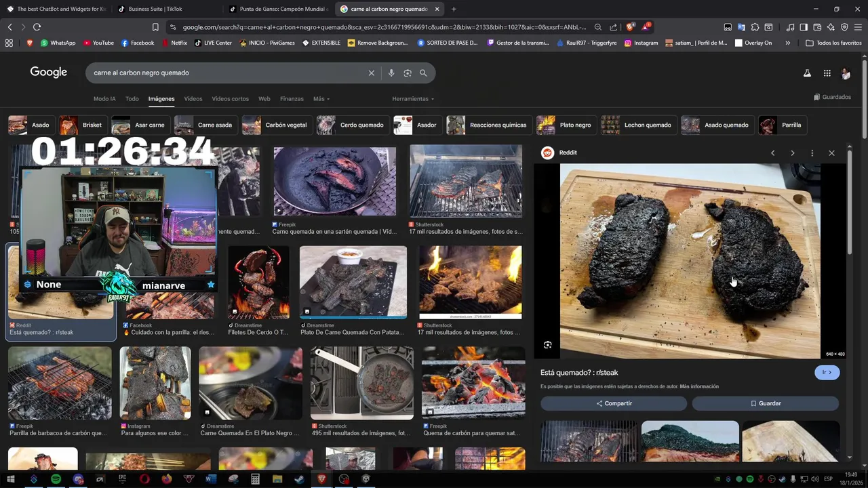This screenshot has height=488, width=868.
Task: Filter images by Reacciones químicas chip
Action: pyautogui.click(x=488, y=125)
